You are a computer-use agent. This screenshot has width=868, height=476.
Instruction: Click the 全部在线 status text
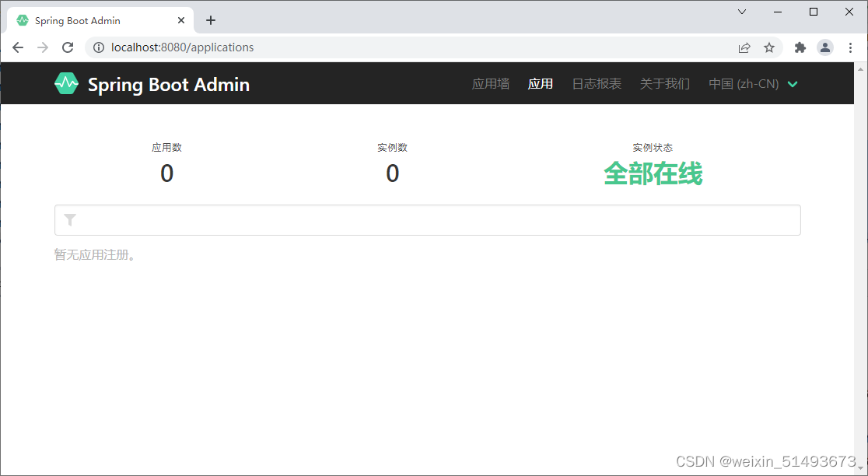click(x=653, y=174)
